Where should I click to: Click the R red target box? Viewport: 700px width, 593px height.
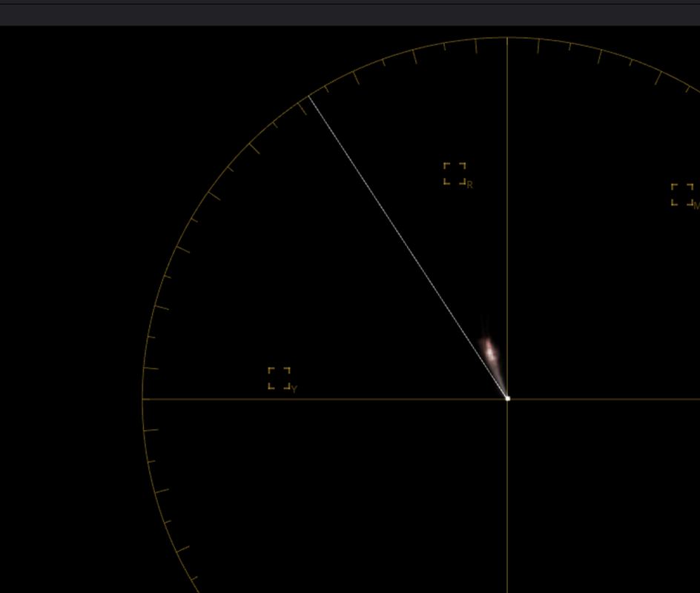click(x=455, y=173)
